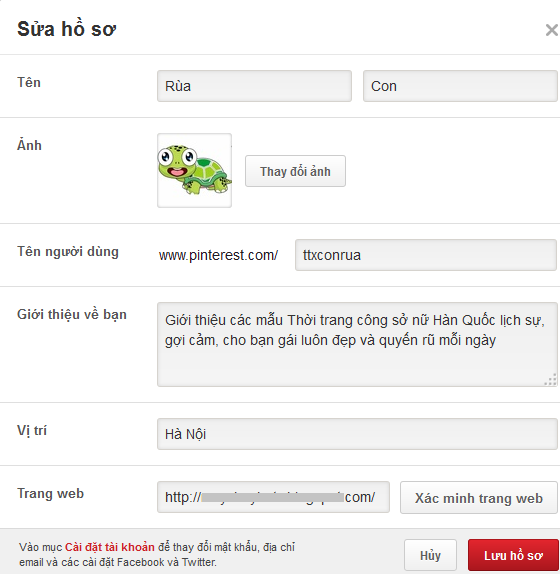Click the Trang web URL field

click(x=273, y=497)
